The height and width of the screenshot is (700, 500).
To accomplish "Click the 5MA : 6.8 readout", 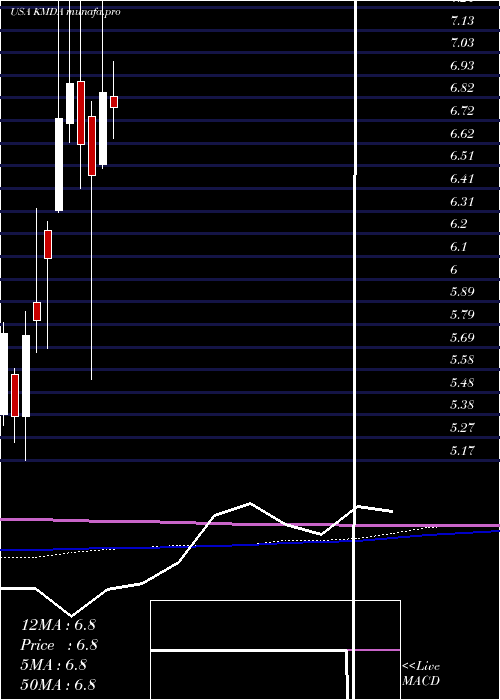I will (54, 665).
